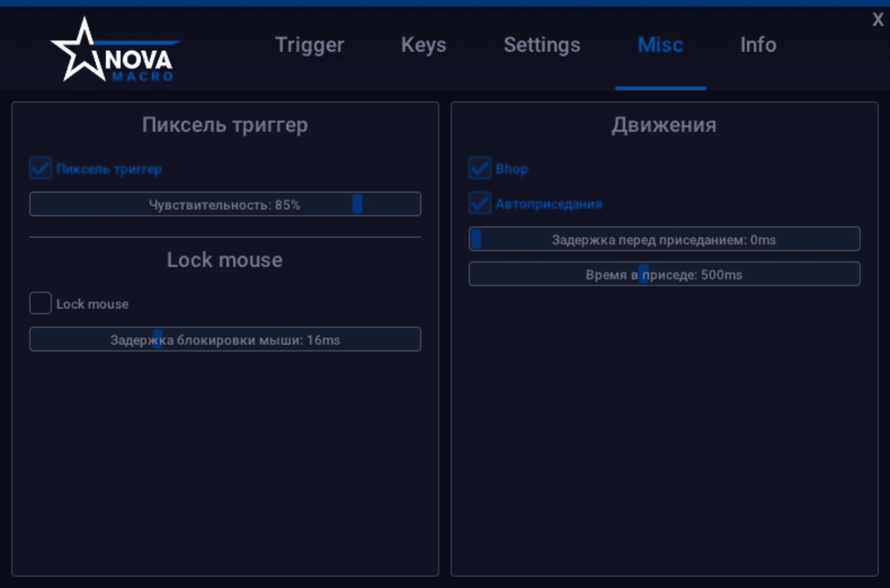Disable the Пиксель триггер checkbox
890x588 pixels.
[x=41, y=169]
